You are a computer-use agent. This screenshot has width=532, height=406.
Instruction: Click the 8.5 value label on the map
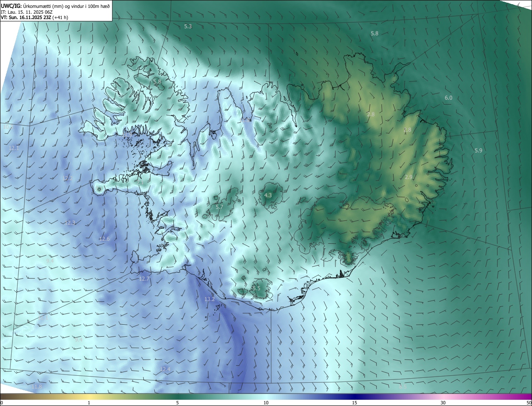pos(402,387)
